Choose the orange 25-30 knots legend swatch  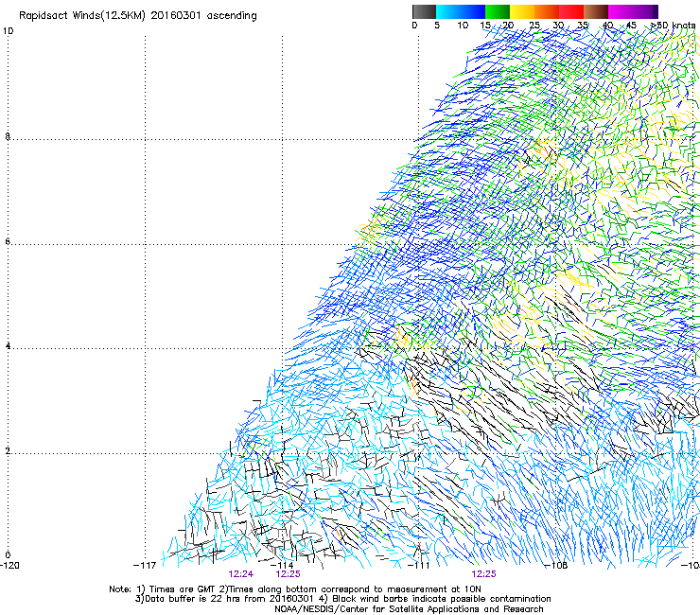547,11
